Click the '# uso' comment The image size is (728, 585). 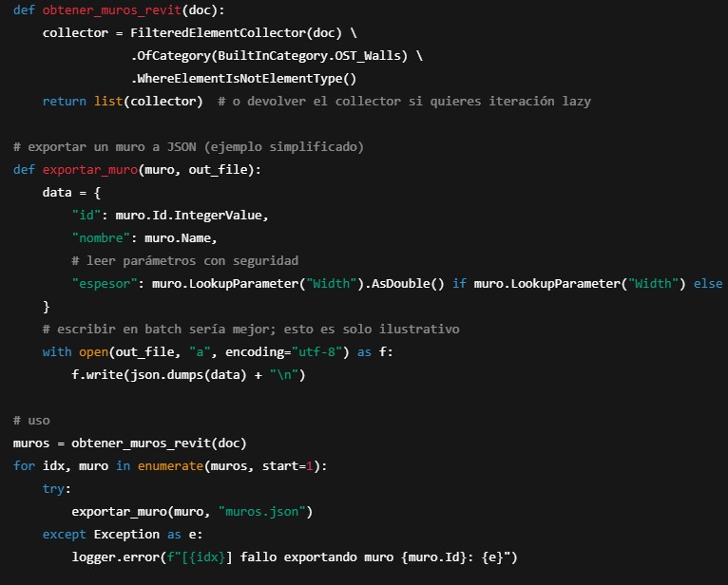(31, 421)
